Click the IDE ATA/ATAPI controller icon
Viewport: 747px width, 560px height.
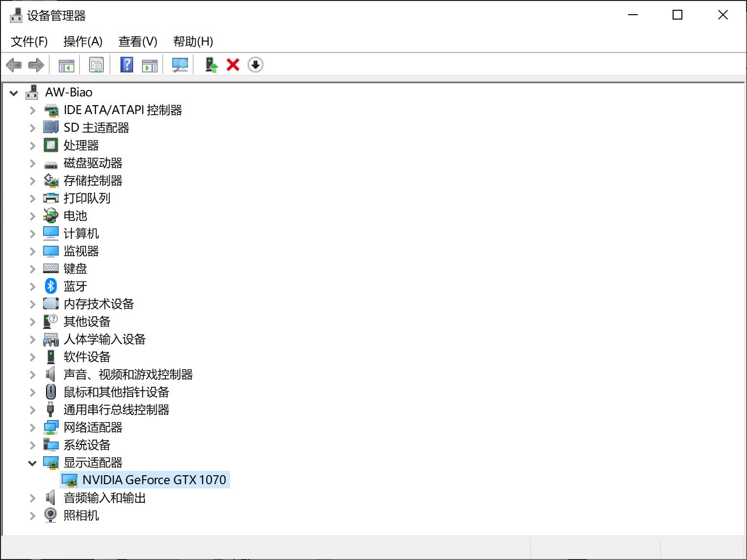(51, 110)
